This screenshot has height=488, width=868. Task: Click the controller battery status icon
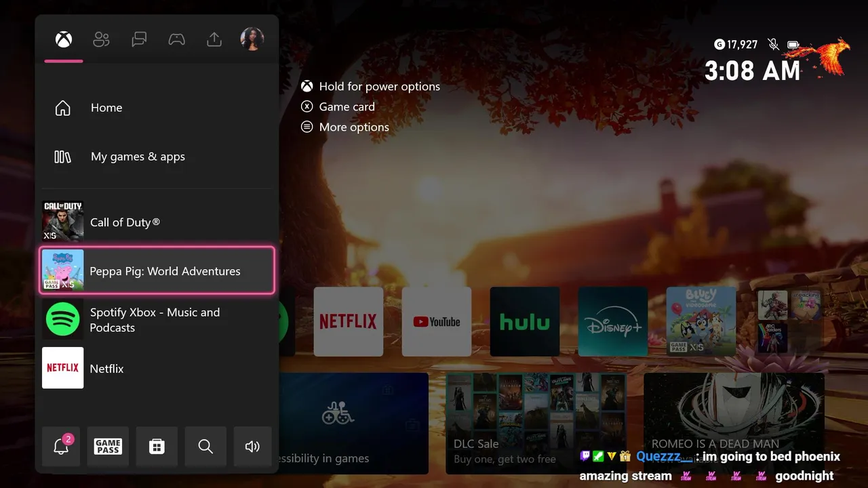tap(793, 45)
